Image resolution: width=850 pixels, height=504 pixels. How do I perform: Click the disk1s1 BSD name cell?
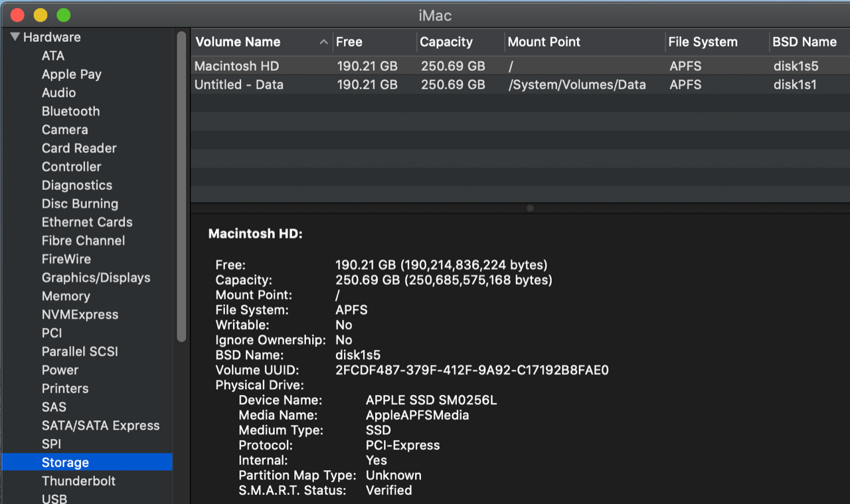pyautogui.click(x=795, y=85)
